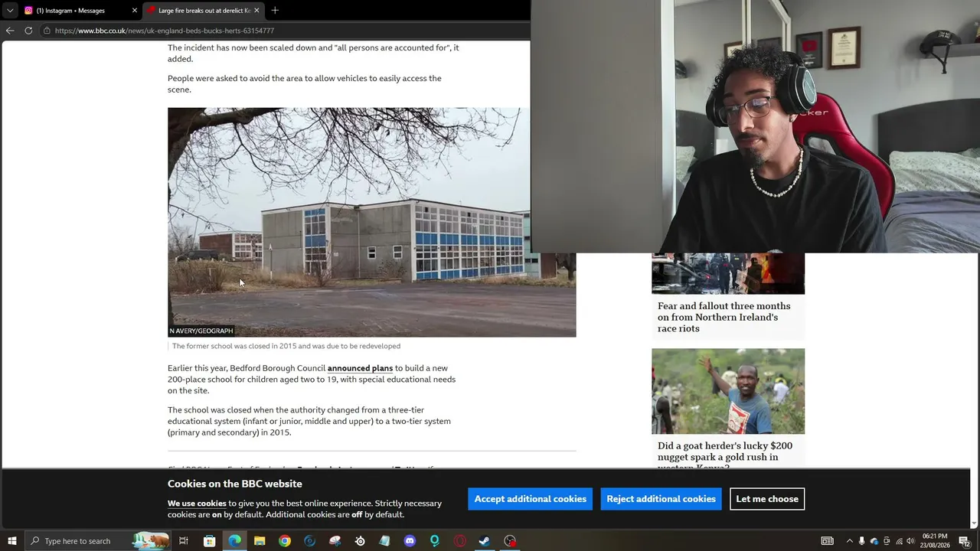Switch to Microsoft Edge in taskbar
980x551 pixels.
(234, 541)
